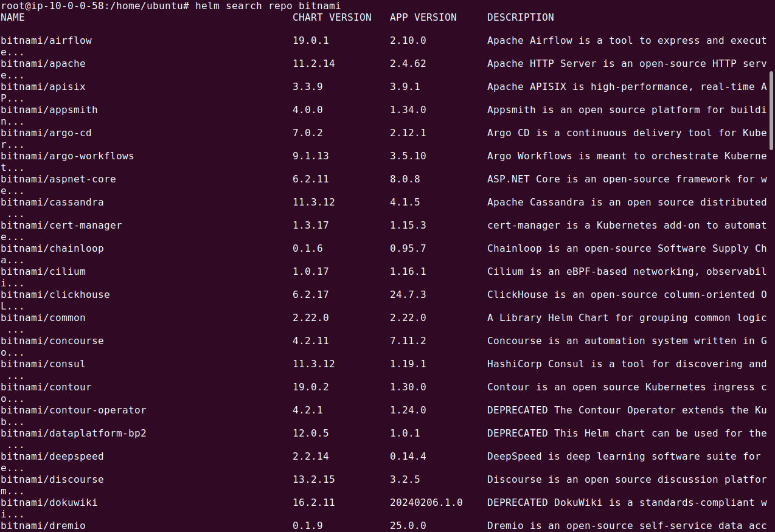Select chart version '0.1.6' for chainloop

coord(308,249)
